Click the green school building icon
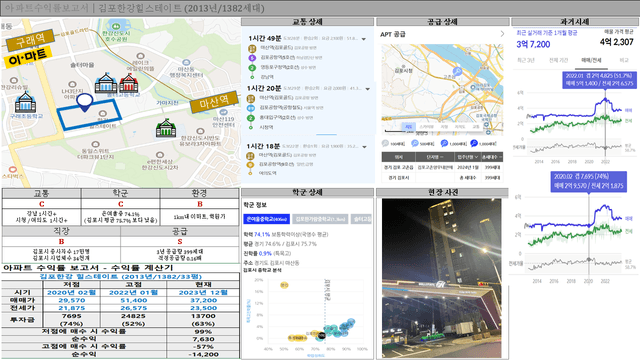The image size is (640, 360). [166, 128]
